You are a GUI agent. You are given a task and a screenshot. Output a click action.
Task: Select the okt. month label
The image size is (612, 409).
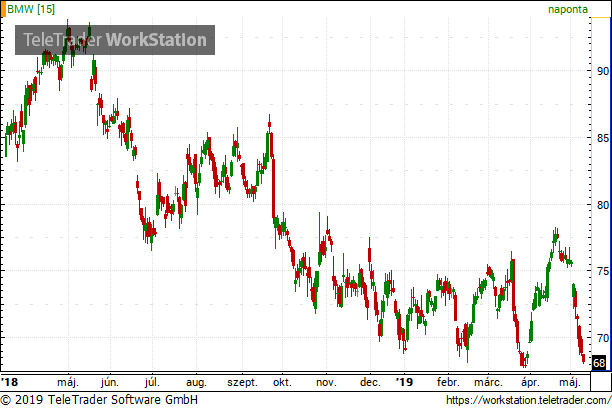(282, 382)
